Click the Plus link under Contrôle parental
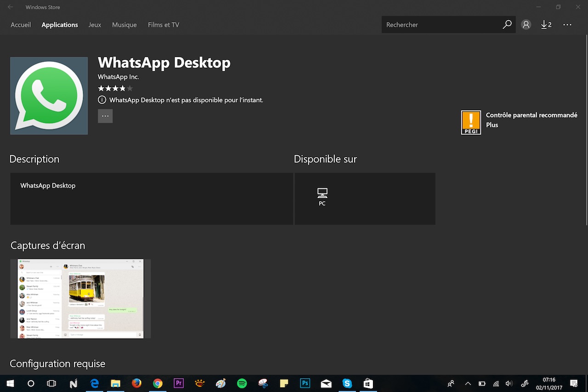The width and height of the screenshot is (588, 392). [x=492, y=125]
